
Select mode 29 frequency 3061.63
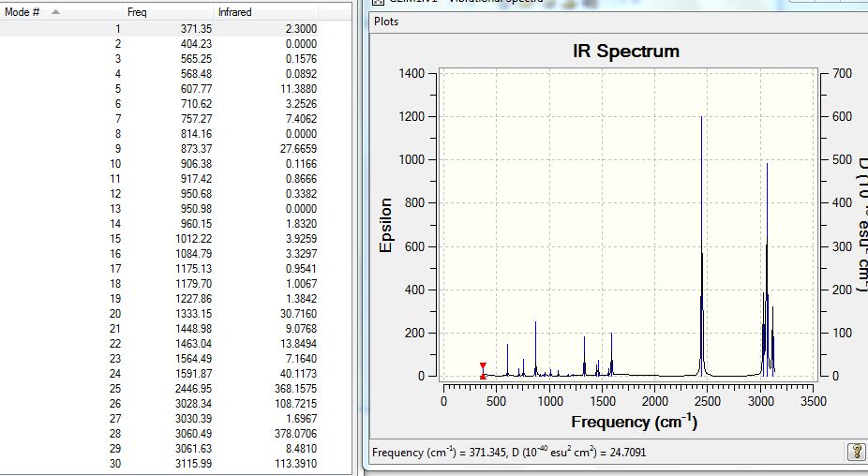(194, 448)
